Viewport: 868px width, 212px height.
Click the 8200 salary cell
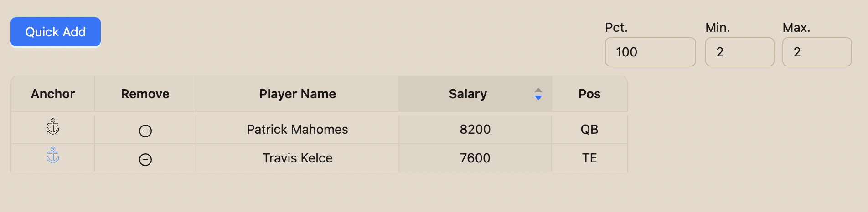tap(475, 130)
